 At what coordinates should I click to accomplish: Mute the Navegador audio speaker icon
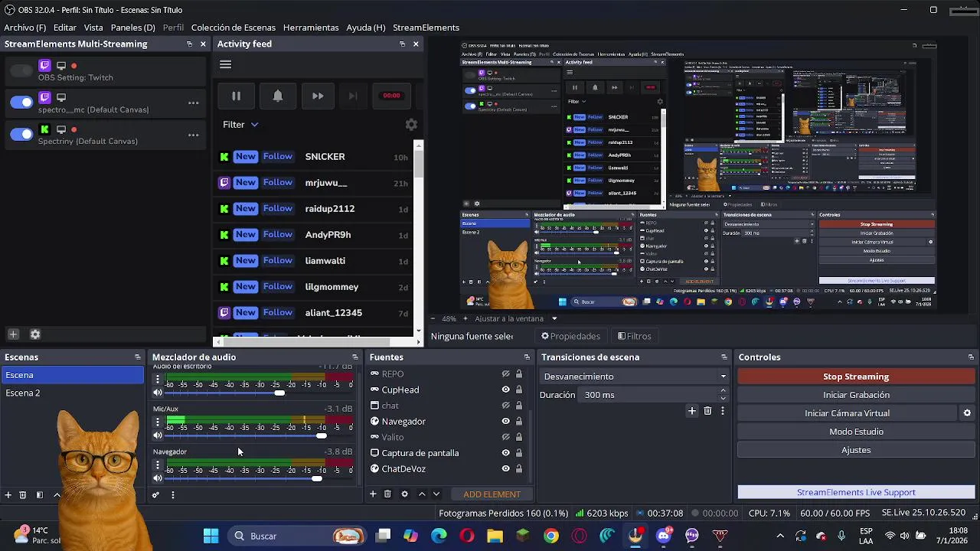click(158, 478)
